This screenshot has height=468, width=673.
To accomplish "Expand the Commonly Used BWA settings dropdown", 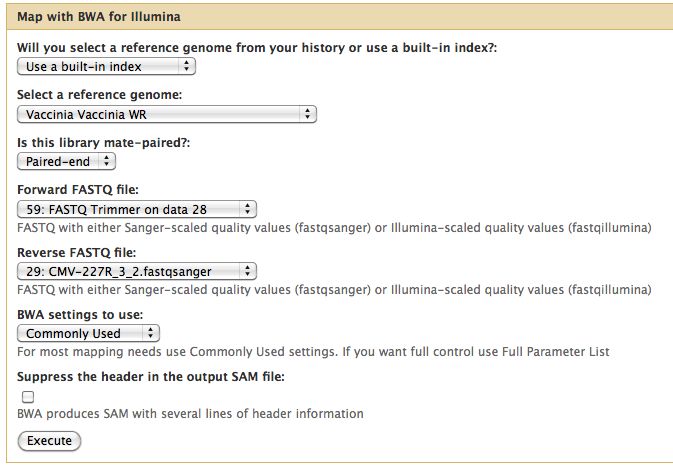I will (89, 333).
